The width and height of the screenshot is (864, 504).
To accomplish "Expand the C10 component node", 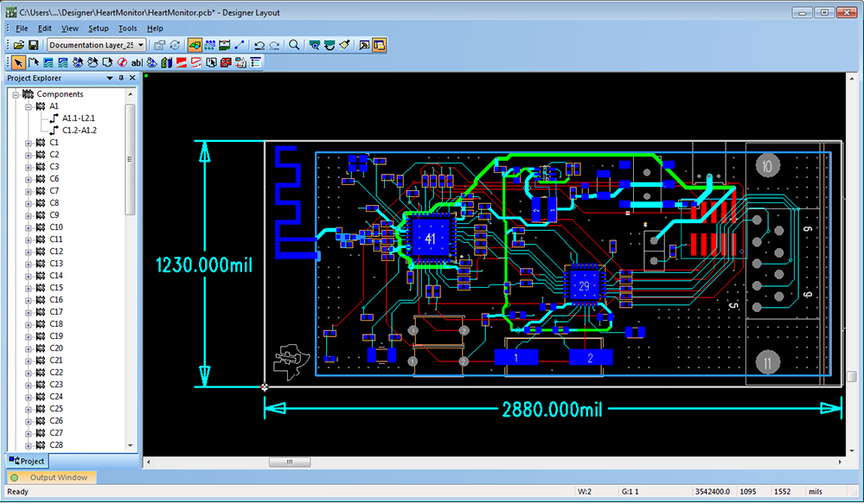I will tap(28, 228).
